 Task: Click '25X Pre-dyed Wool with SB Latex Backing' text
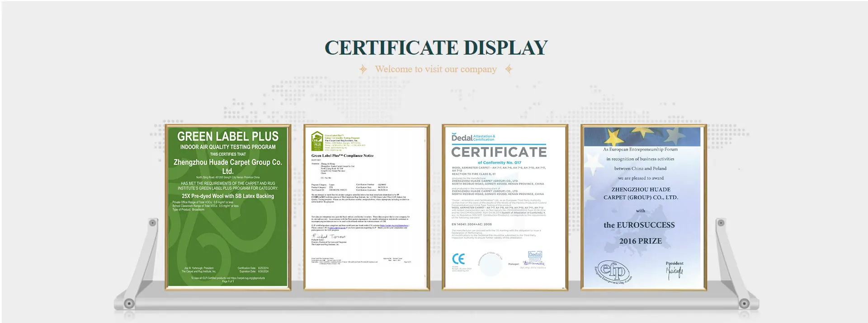click(x=228, y=196)
